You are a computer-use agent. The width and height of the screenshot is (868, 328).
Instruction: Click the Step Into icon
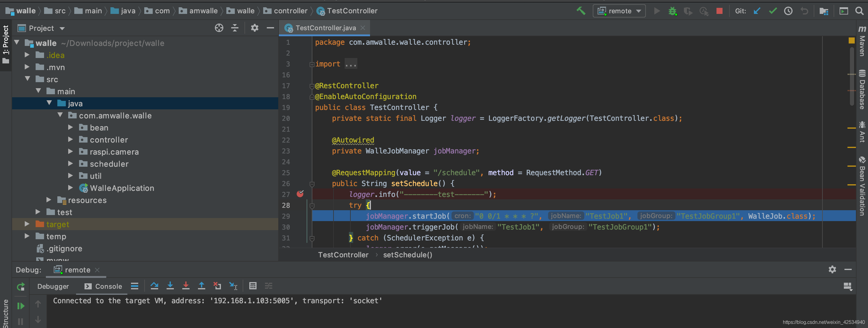170,286
